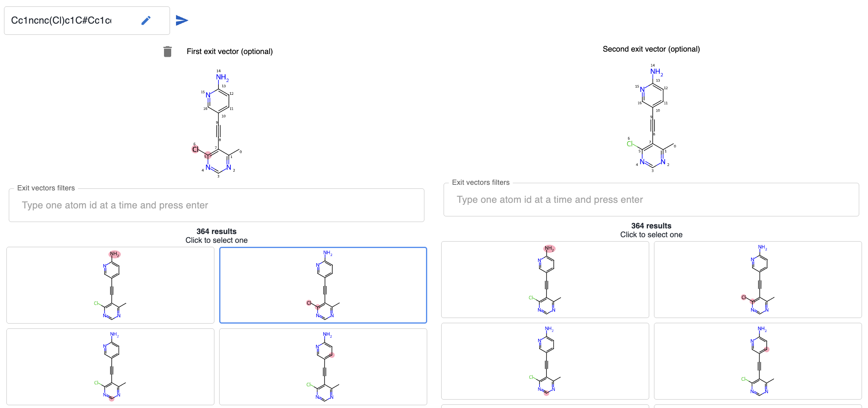Click the NH2 group in second exit vector molecule
The height and width of the screenshot is (408, 868).
656,72
